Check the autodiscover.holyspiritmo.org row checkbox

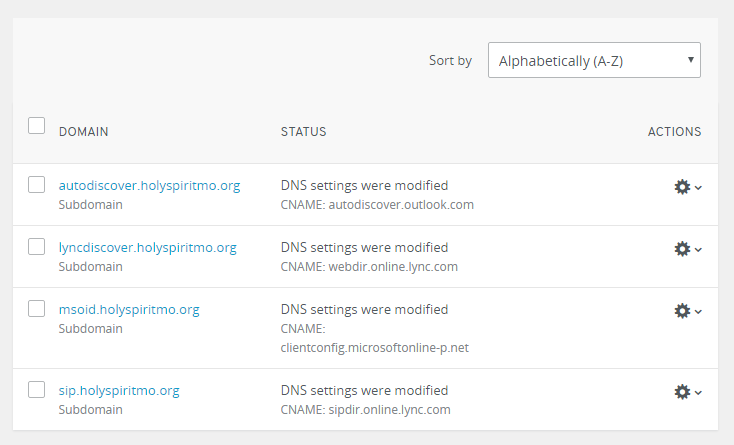coord(37,184)
